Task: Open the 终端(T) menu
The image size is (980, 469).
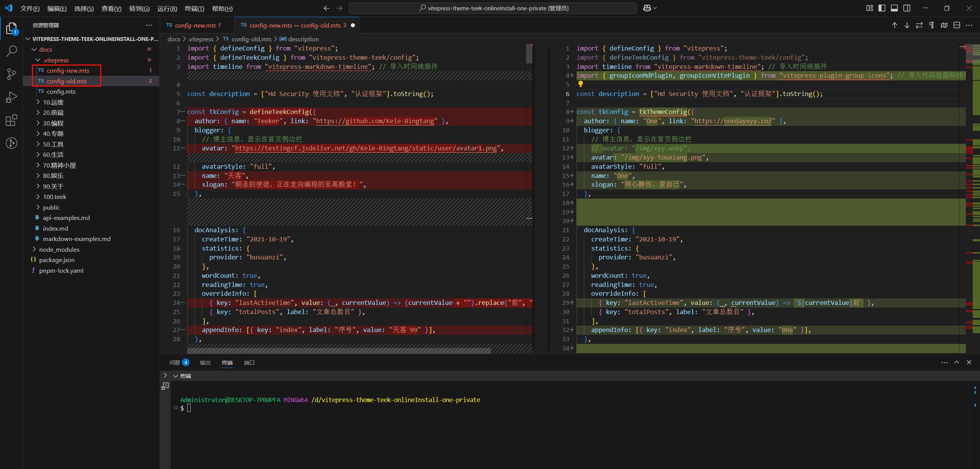Action: click(194, 8)
